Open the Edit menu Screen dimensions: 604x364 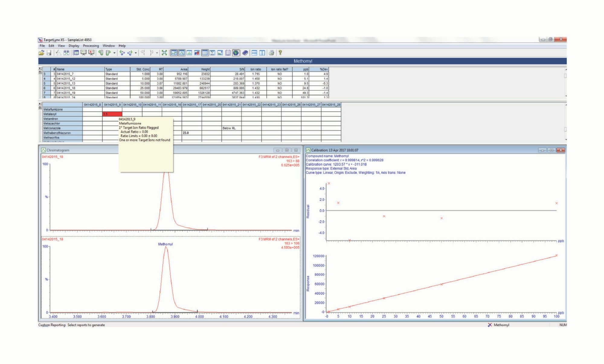(x=51, y=46)
